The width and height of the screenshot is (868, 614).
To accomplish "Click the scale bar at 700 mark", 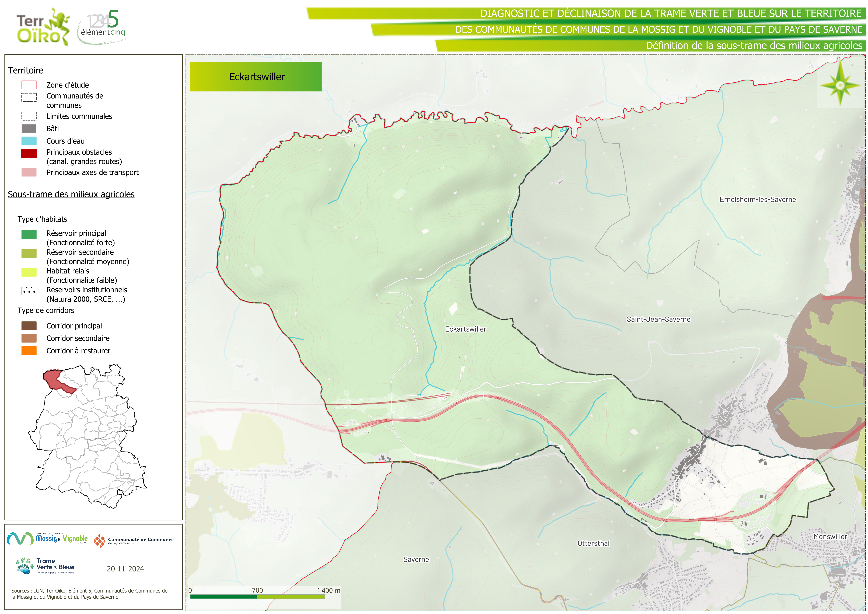I will tap(257, 597).
